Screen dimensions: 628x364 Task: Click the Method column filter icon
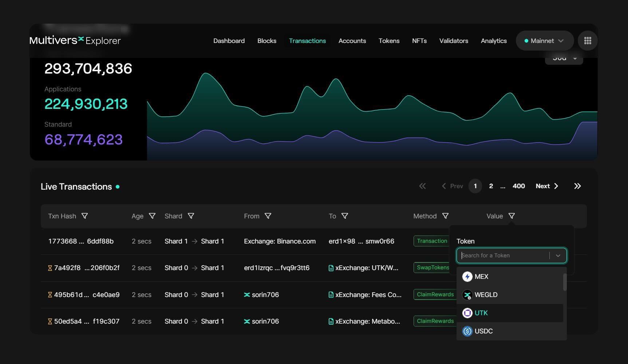pos(446,216)
